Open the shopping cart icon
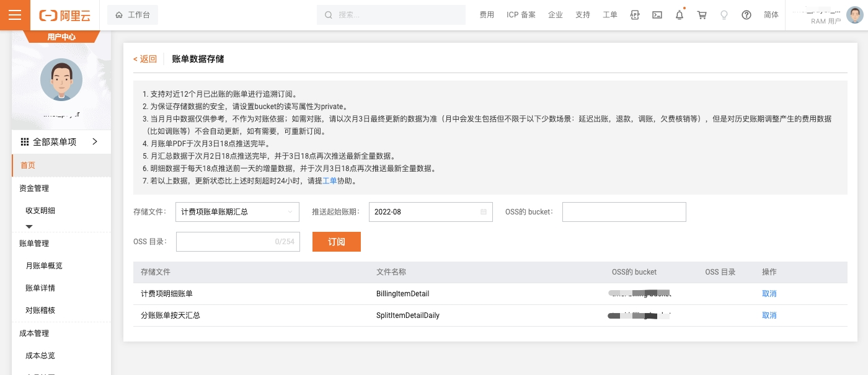 [702, 15]
